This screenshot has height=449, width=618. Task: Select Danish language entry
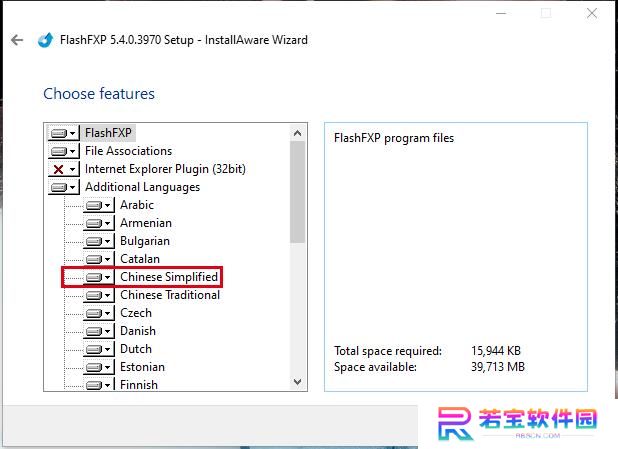[138, 331]
